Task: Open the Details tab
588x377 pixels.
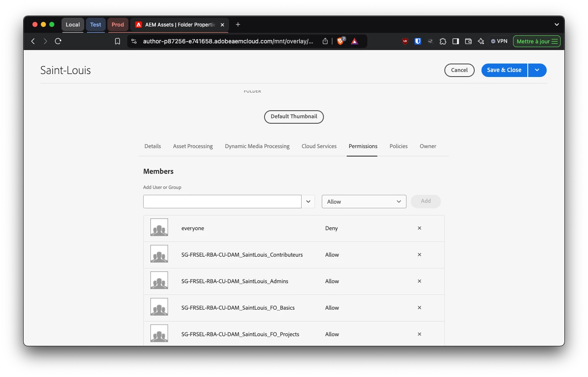Action: pyautogui.click(x=152, y=146)
